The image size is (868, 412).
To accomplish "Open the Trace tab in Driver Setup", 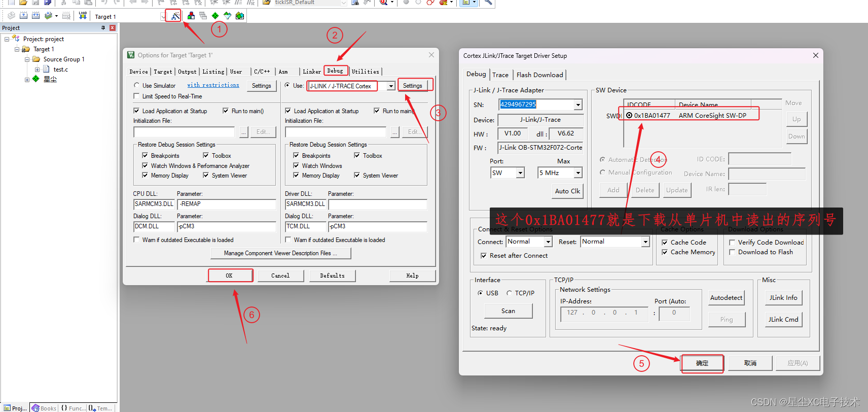I will [x=500, y=75].
